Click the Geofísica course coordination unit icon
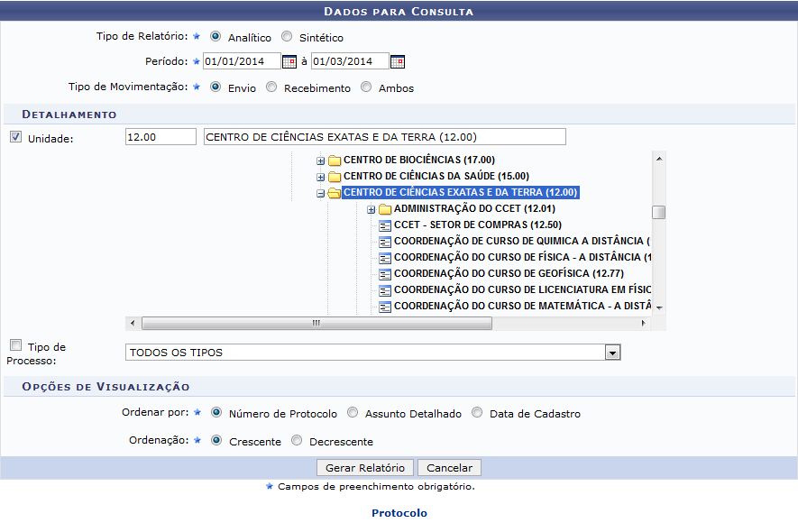The width and height of the screenshot is (798, 532). (x=385, y=274)
